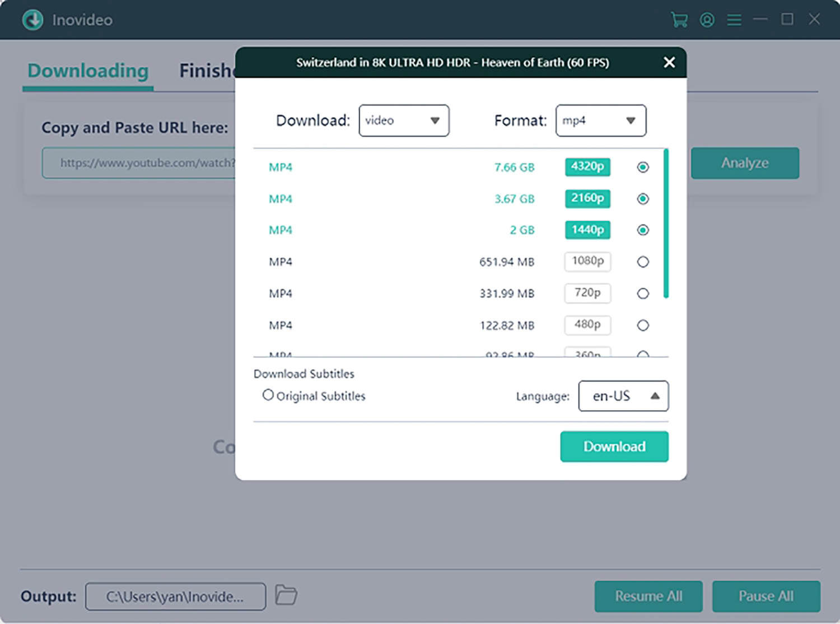Click the 3.67 GB file size
Image resolution: width=840 pixels, height=624 pixels.
click(x=514, y=199)
